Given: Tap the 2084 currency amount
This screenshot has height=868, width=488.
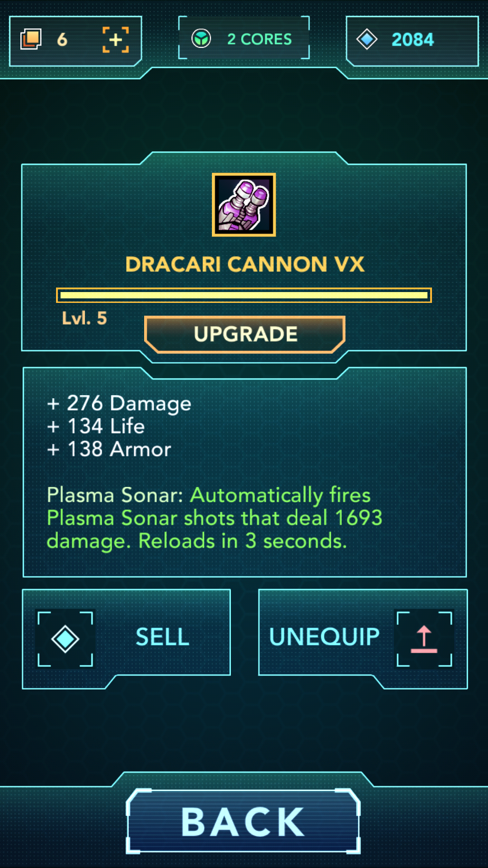Looking at the screenshot, I should 413,40.
